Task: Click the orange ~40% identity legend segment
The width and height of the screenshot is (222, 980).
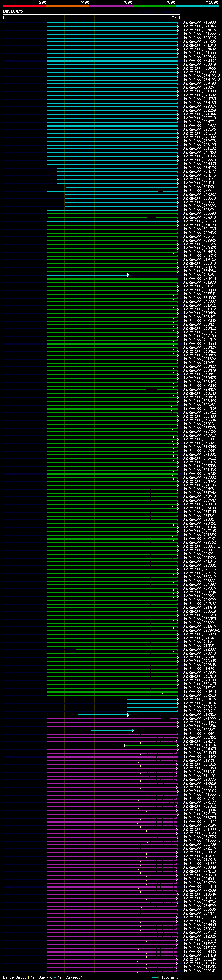Action: (x=68, y=7)
